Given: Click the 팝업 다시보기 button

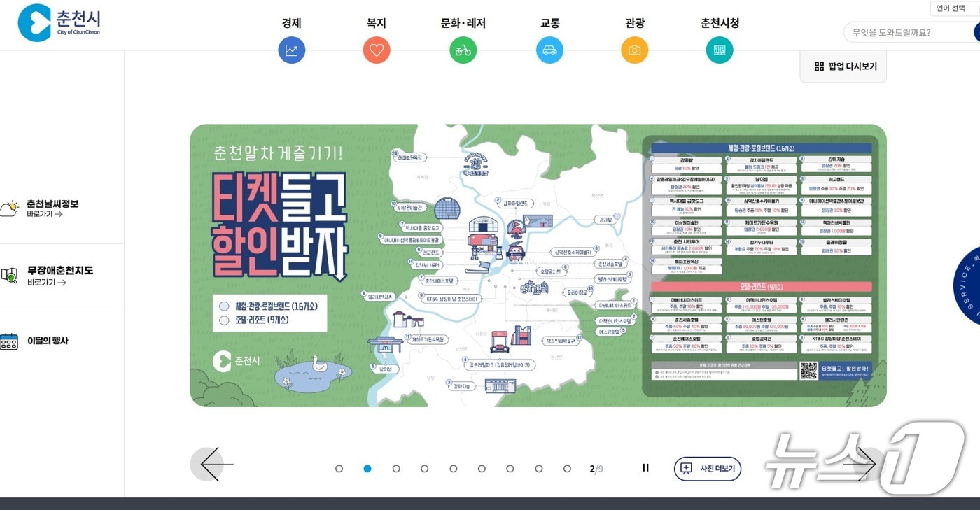Looking at the screenshot, I should [x=842, y=66].
